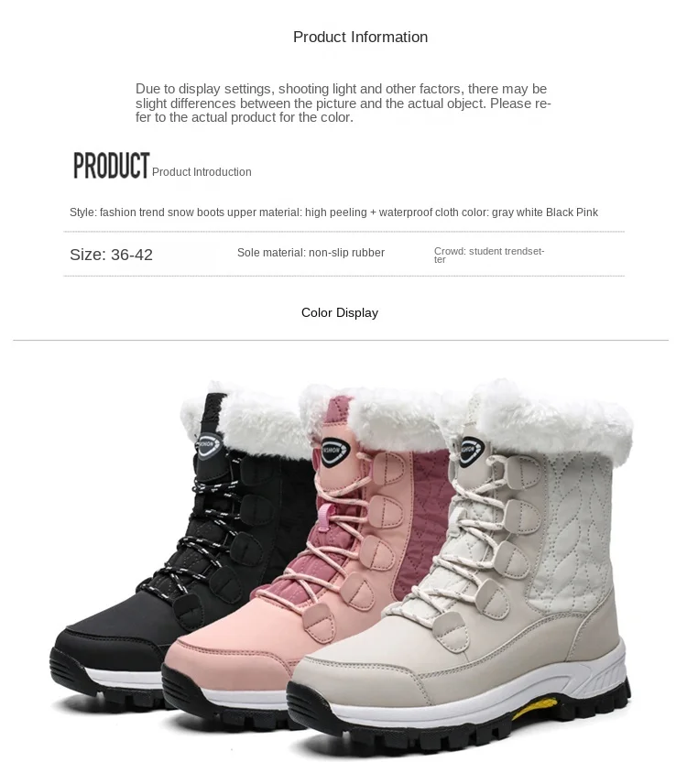The height and width of the screenshot is (784, 687).
Task: Click the pink pull loop on pink boot
Action: (x=325, y=517)
